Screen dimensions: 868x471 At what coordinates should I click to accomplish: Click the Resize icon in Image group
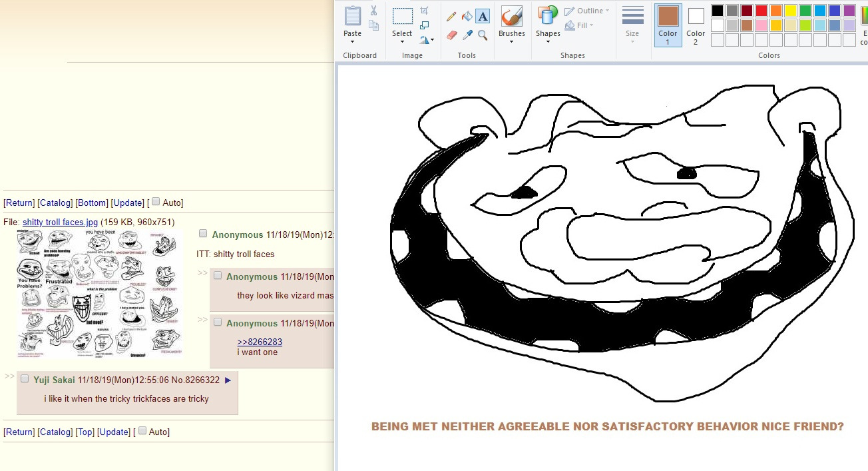pyautogui.click(x=425, y=25)
